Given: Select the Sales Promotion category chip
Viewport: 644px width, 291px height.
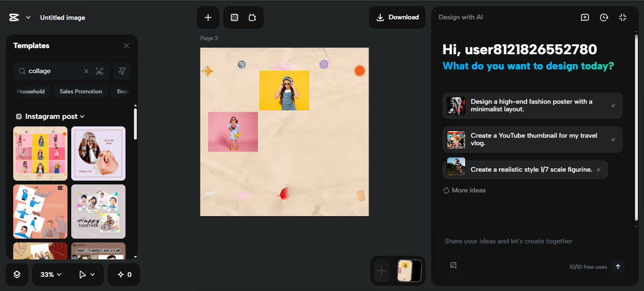Looking at the screenshot, I should (x=81, y=91).
